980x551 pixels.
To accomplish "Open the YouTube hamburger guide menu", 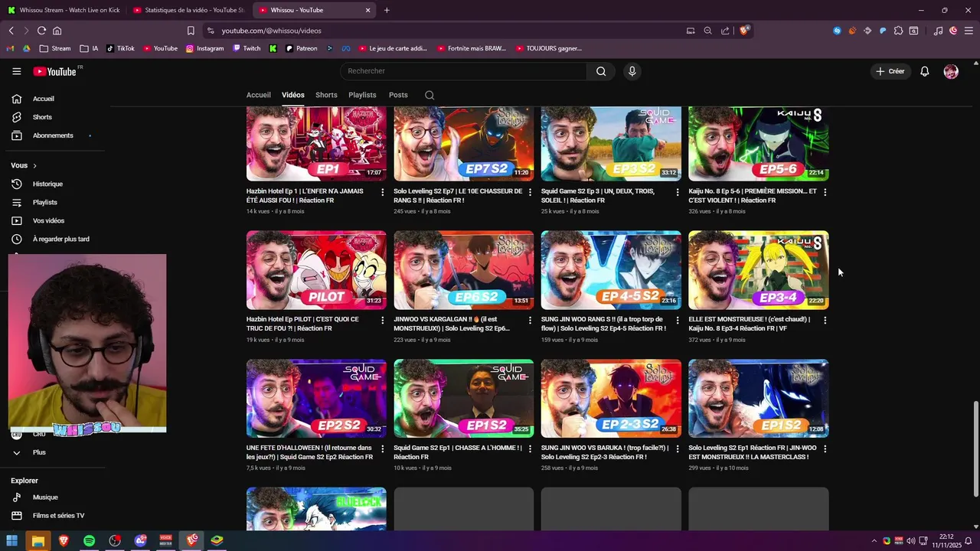I will click(17, 71).
